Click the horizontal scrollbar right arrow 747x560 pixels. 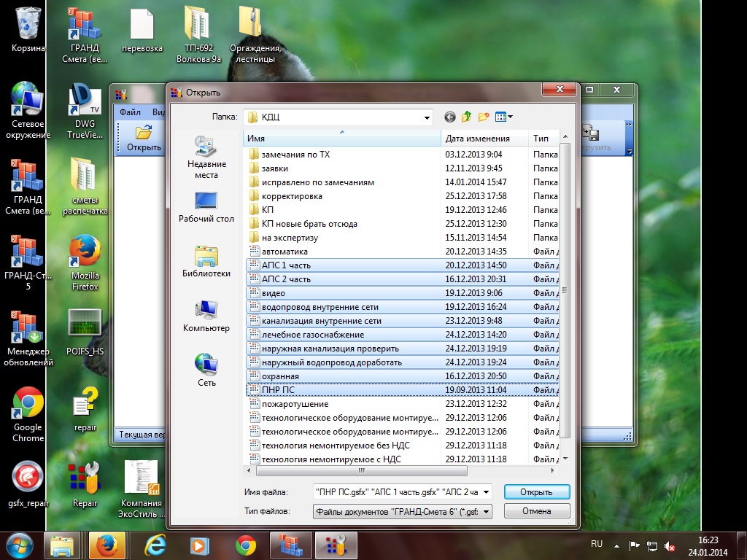[553, 470]
